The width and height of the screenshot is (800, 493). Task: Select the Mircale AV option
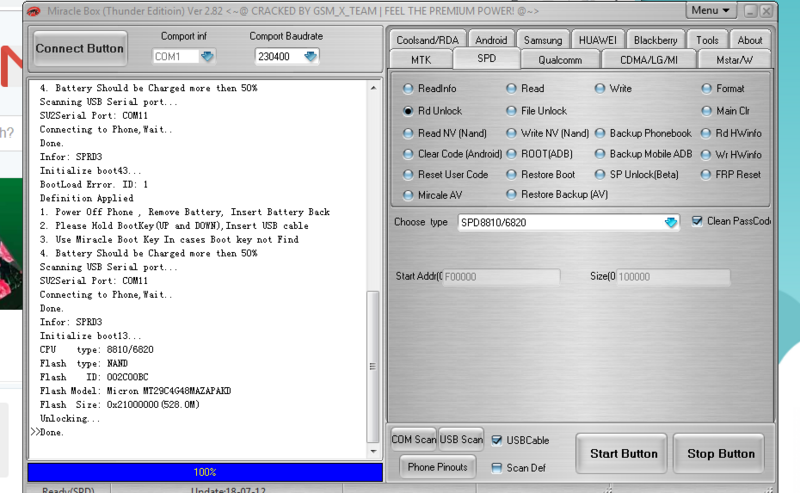432,195
